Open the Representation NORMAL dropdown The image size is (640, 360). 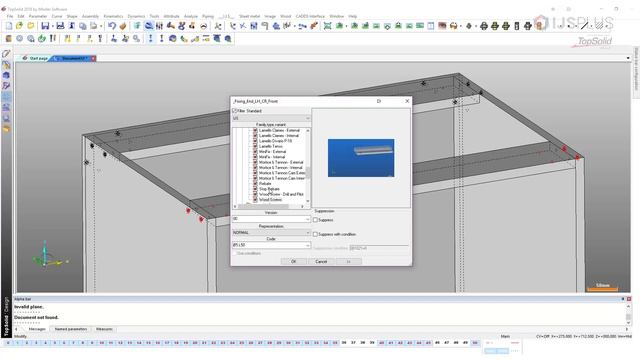[271, 232]
